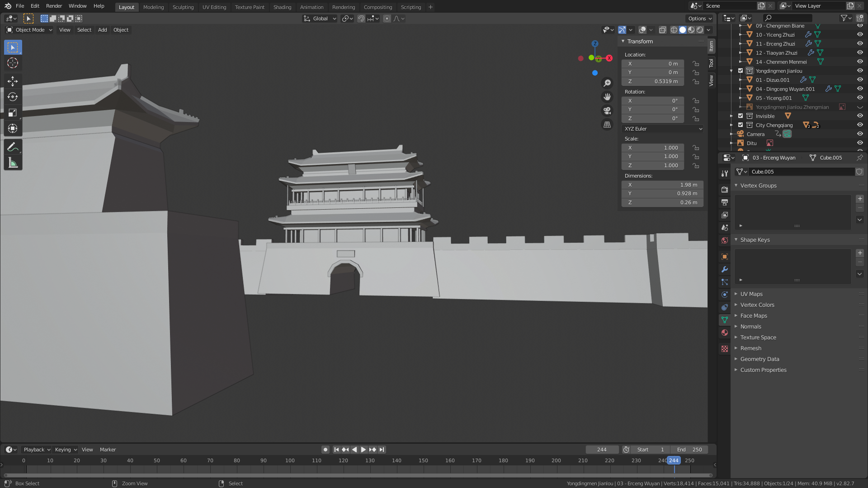
Task: Select the Move tool
Action: click(13, 81)
